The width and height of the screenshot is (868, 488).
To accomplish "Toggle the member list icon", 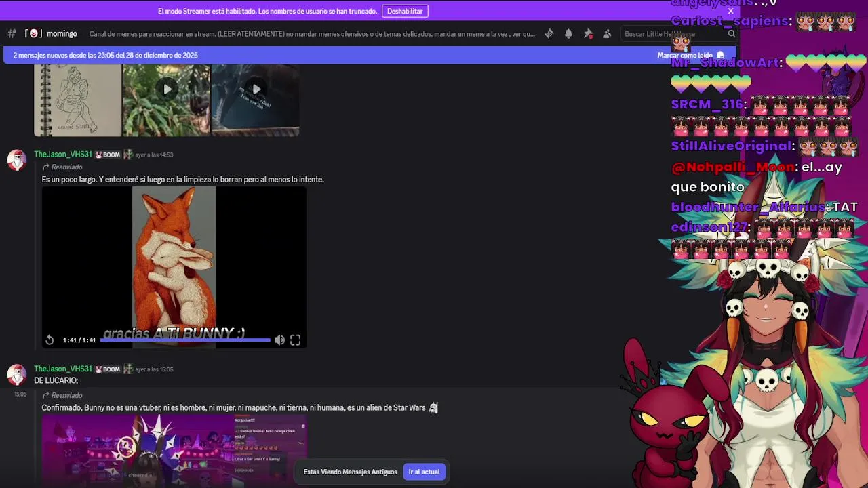I will [x=607, y=33].
